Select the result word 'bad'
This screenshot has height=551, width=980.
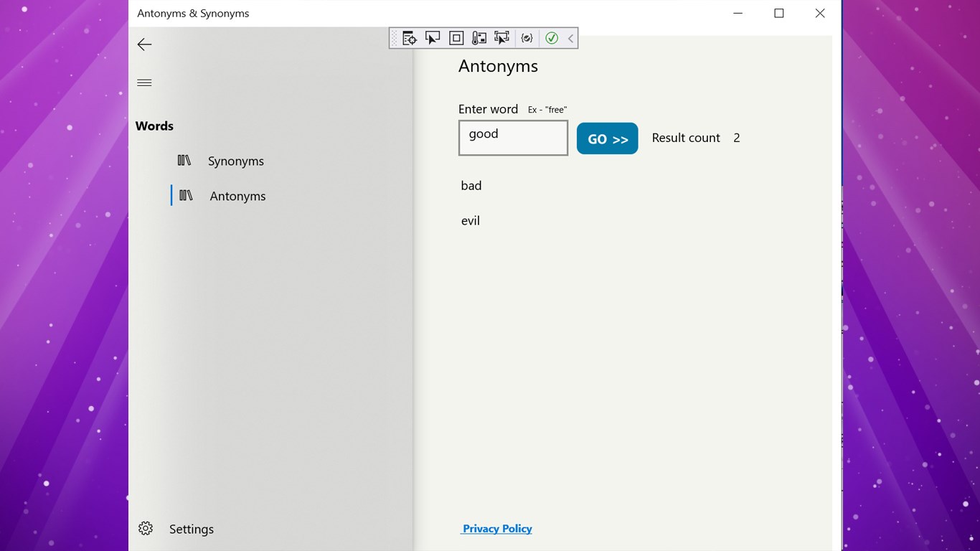coord(471,185)
